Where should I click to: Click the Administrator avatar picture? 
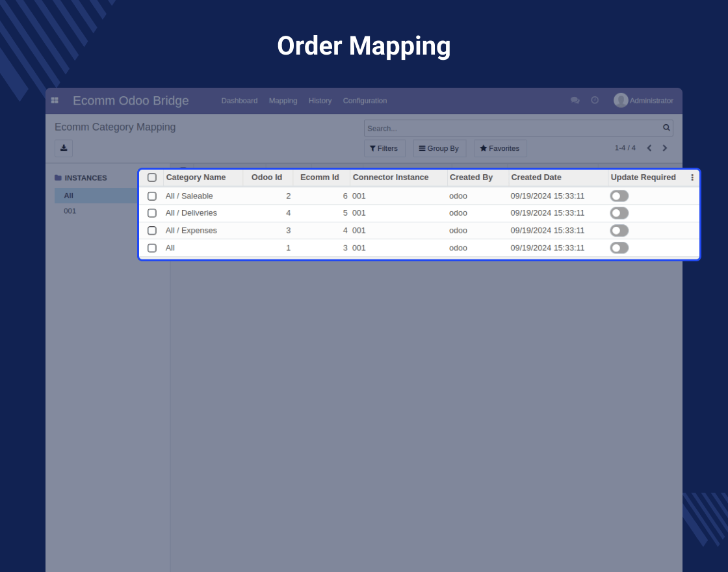[621, 100]
